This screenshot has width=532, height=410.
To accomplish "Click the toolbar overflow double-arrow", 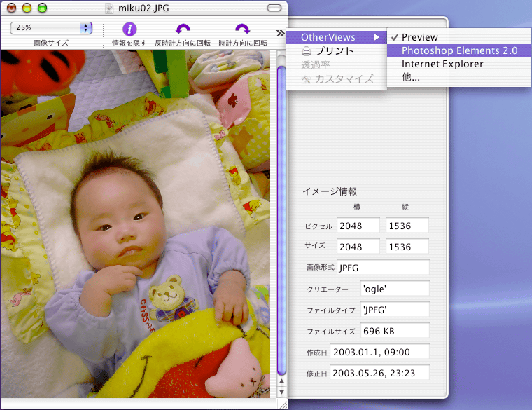I will [280, 33].
